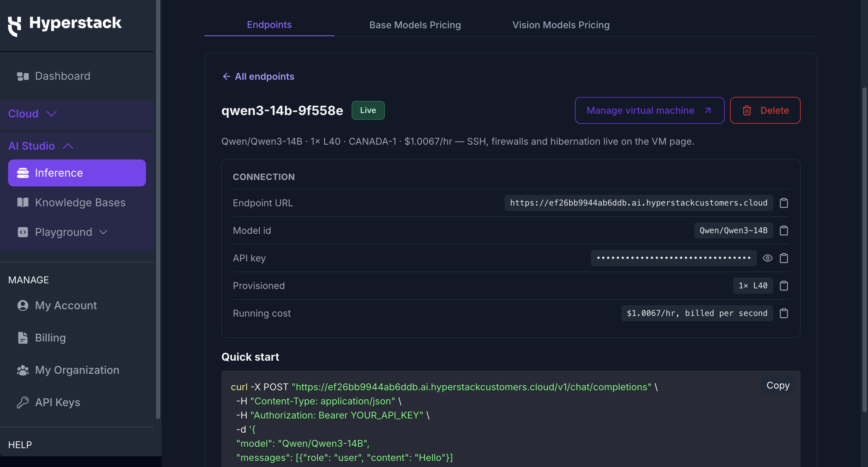Copy the Model id with clipboard icon

[x=784, y=230]
